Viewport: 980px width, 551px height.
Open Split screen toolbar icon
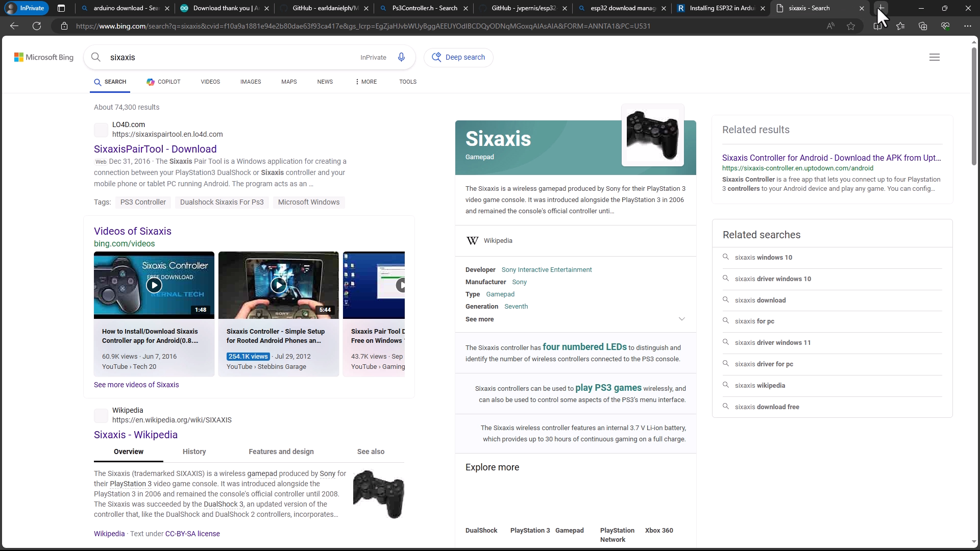pyautogui.click(x=878, y=26)
